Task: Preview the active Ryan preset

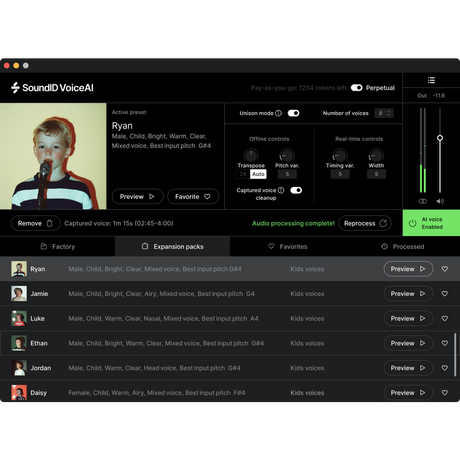Action: [x=137, y=197]
